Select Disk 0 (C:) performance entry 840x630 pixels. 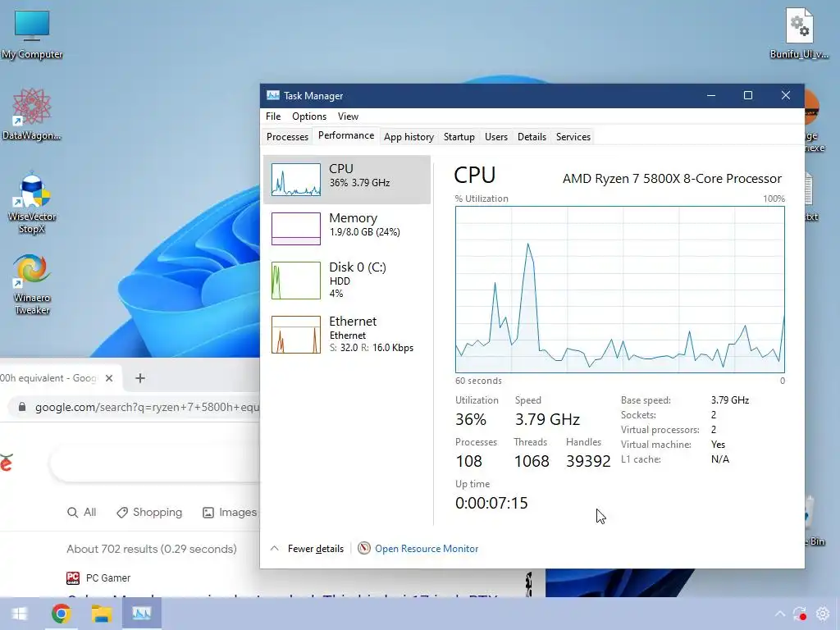pyautogui.click(x=347, y=280)
